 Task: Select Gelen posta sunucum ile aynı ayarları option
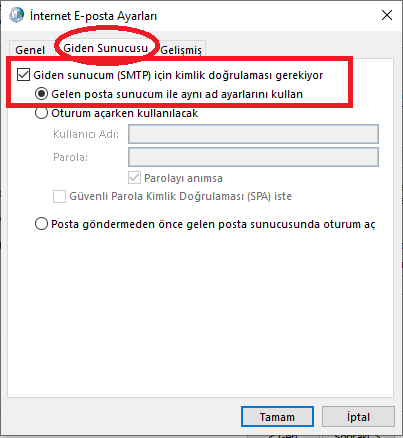tap(41, 94)
